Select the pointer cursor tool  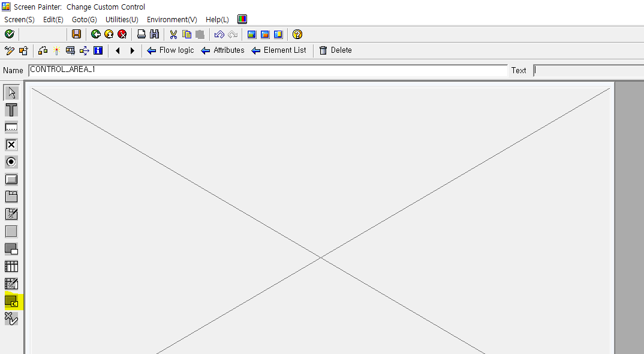pos(11,92)
